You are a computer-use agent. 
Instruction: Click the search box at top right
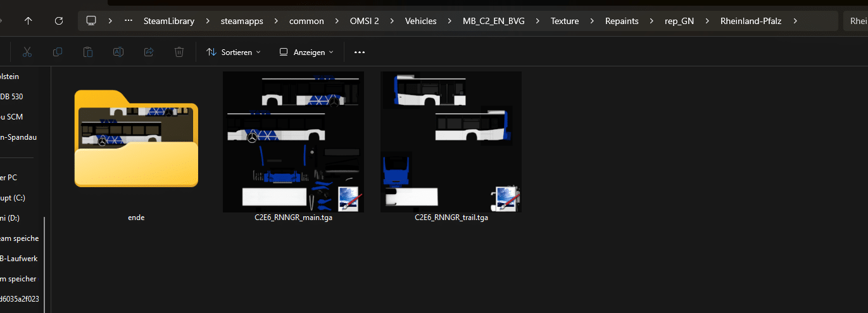(x=855, y=21)
